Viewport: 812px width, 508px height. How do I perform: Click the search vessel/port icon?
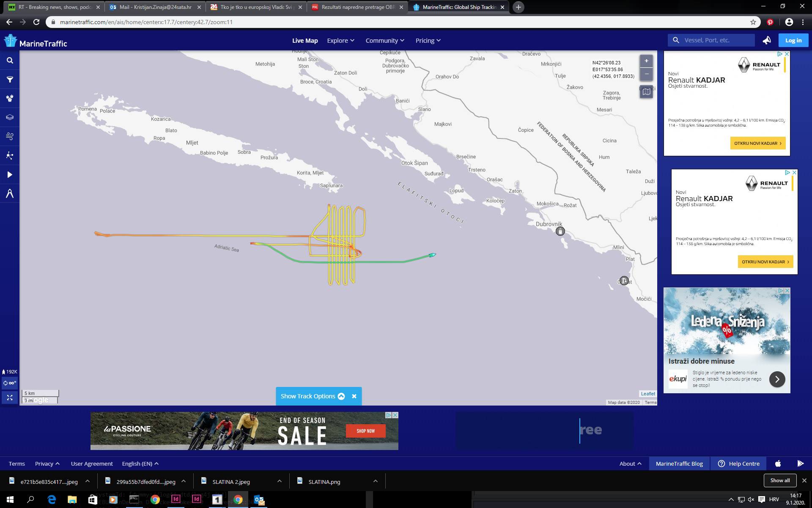point(676,40)
